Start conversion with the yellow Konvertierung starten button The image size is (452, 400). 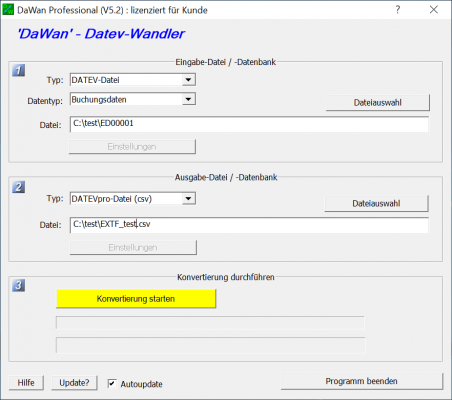click(136, 299)
